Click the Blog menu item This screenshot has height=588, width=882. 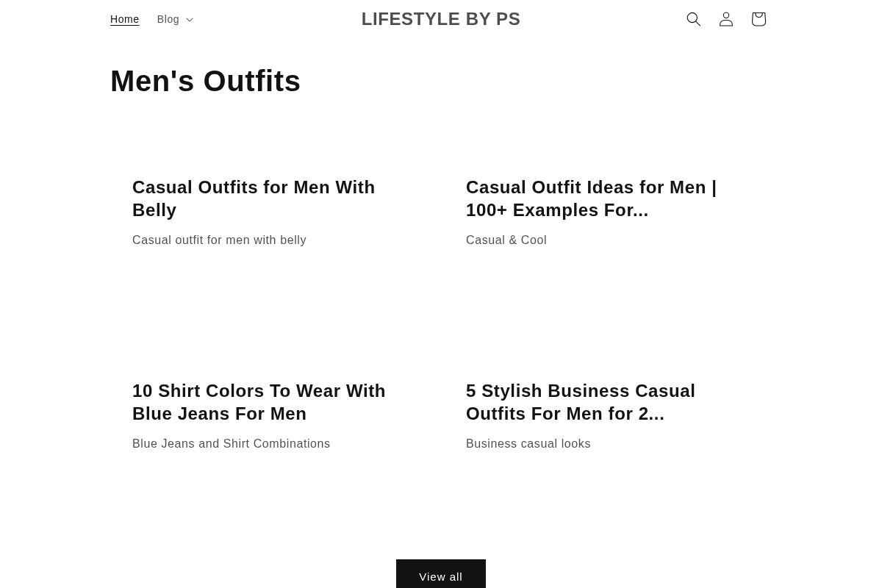168,19
